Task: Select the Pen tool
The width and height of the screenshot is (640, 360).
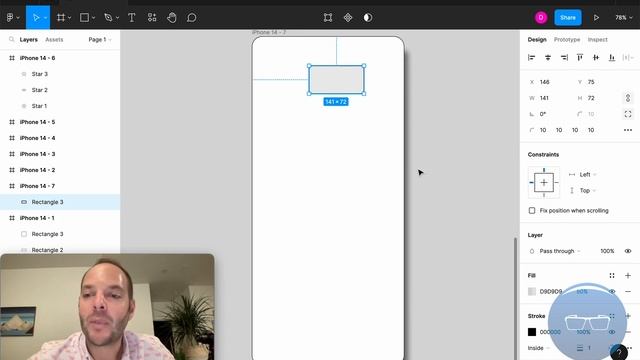Action: [x=108, y=18]
